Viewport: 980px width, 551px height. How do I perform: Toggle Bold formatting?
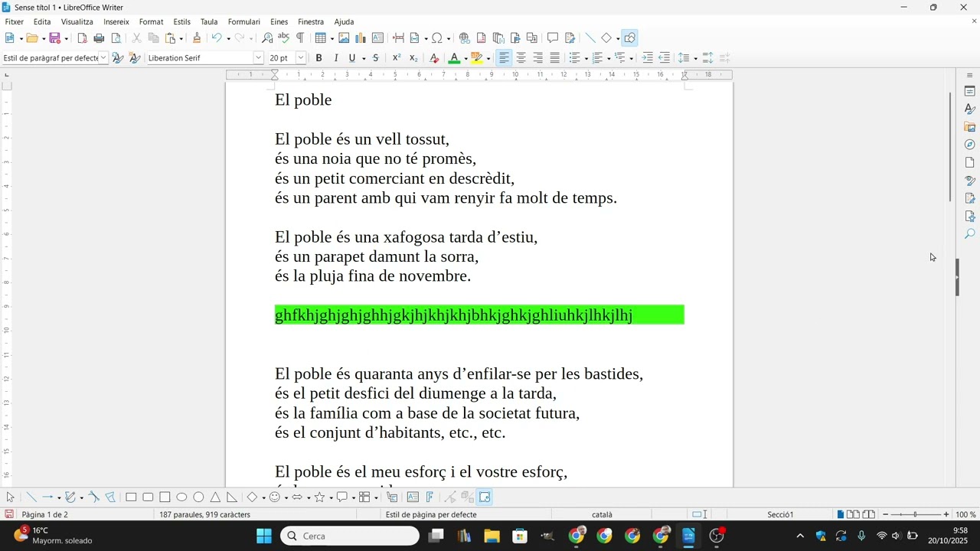click(319, 58)
